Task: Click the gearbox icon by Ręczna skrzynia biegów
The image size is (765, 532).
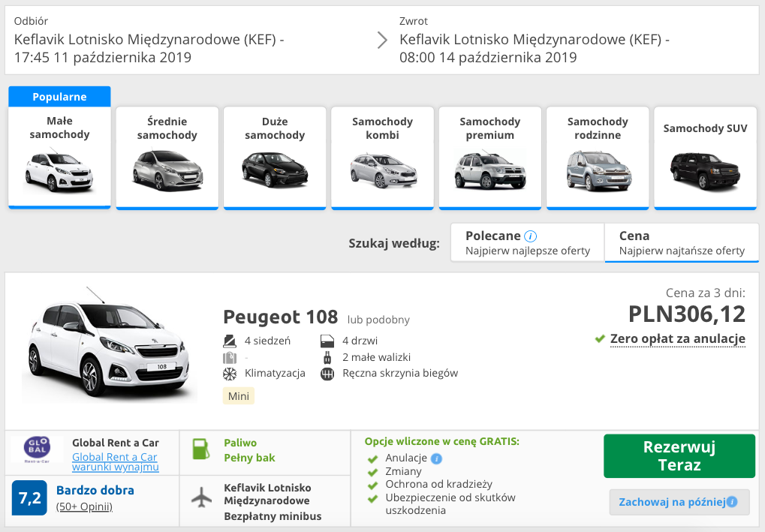Action: pyautogui.click(x=327, y=374)
